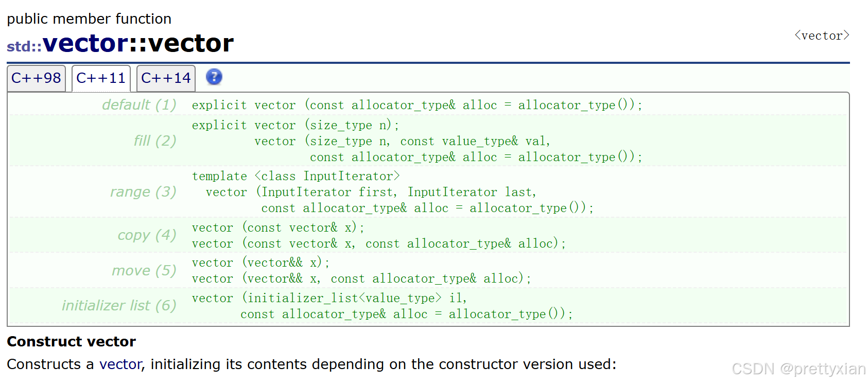Open the C++14 tab
The image size is (868, 384).
coord(166,78)
